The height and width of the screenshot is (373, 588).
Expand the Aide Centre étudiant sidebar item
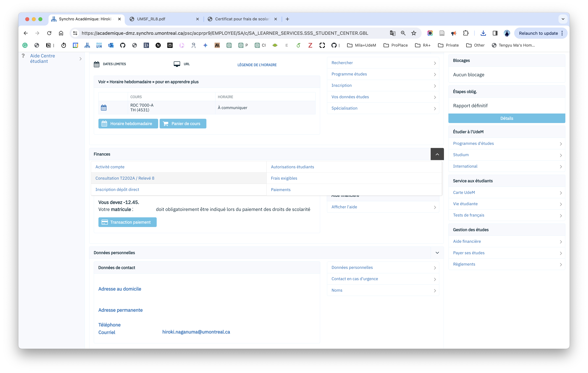[x=52, y=59]
